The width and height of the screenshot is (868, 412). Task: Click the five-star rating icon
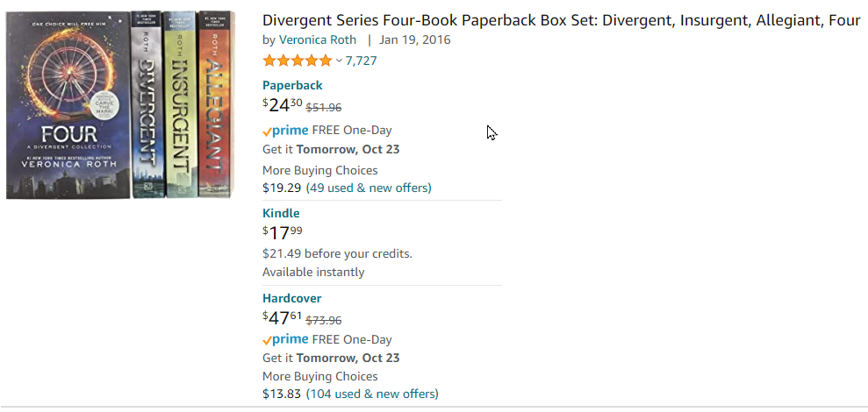point(298,60)
